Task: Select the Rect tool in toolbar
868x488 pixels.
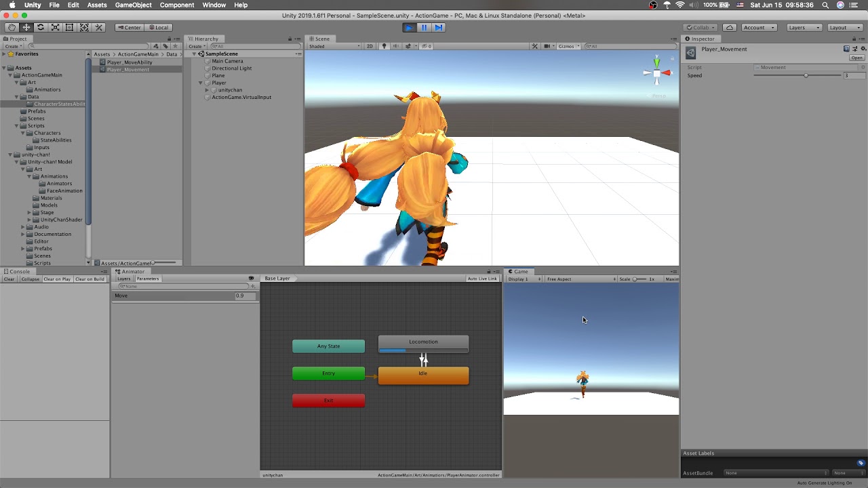Action: point(69,28)
